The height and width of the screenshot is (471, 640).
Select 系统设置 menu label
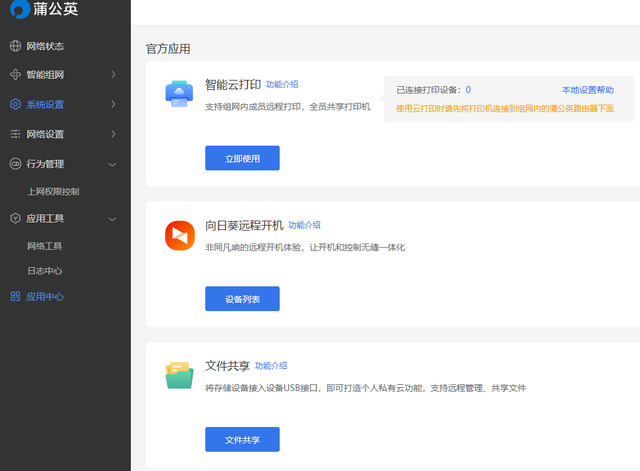(x=45, y=104)
